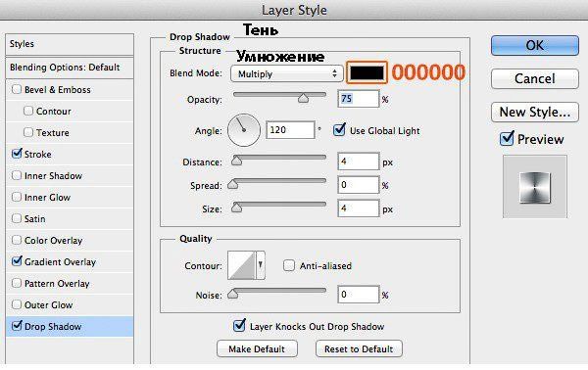The height and width of the screenshot is (370, 588).
Task: Enable the Contour effect checkbox
Action: [28, 111]
